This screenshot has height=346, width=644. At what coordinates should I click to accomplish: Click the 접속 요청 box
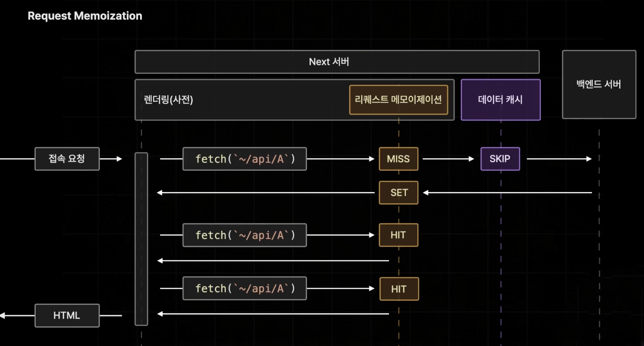[67, 159]
